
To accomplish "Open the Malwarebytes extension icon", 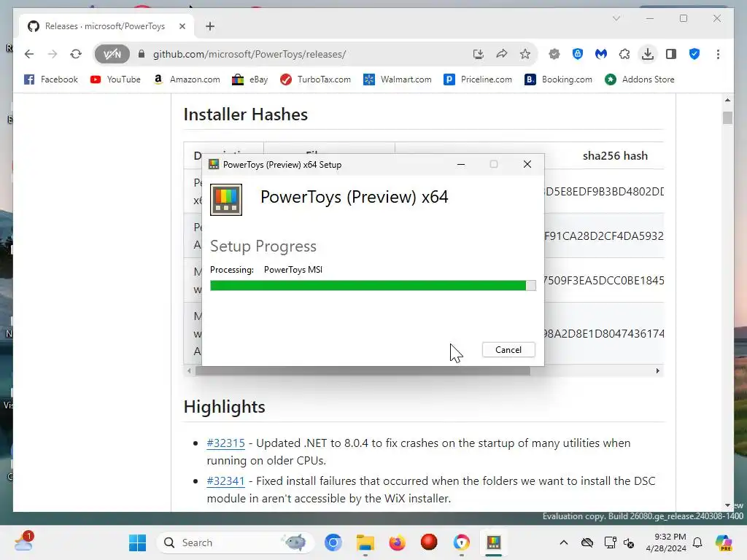I will (x=601, y=54).
